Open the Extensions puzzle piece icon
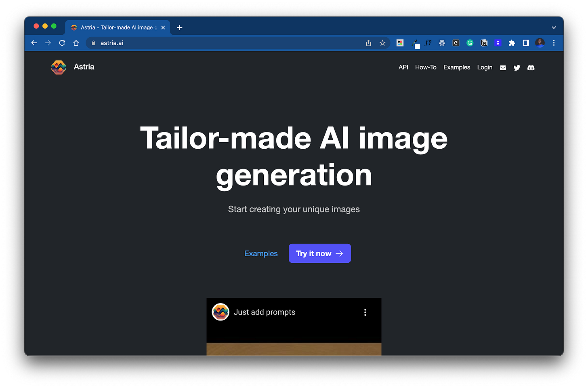Viewport: 588px width, 388px height. tap(512, 43)
